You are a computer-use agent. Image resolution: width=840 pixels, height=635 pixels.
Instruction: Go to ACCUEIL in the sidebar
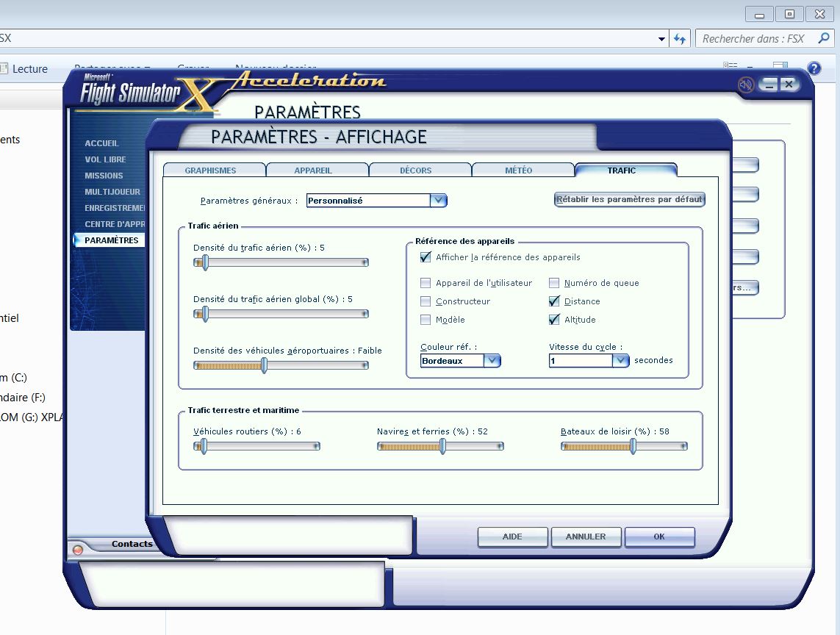102,143
